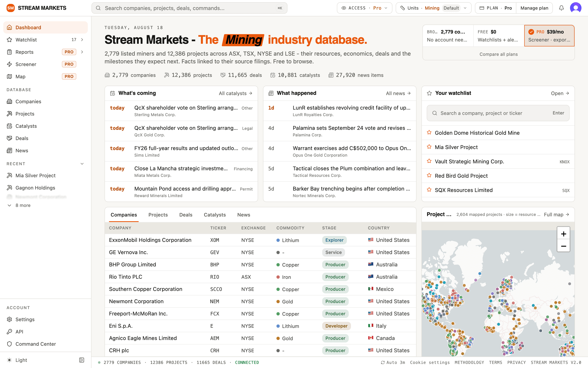Open Methodology footer link
Image resolution: width=588 pixels, height=368 pixels.
click(469, 362)
